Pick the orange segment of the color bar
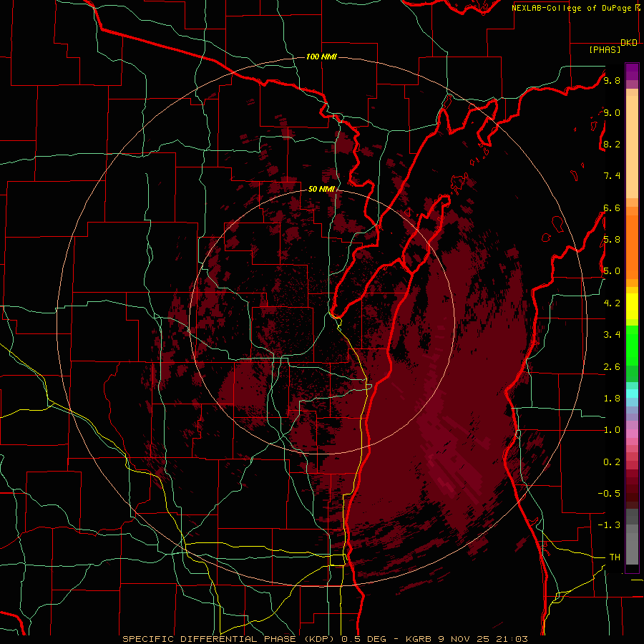The image size is (644, 644). pyautogui.click(x=632, y=246)
